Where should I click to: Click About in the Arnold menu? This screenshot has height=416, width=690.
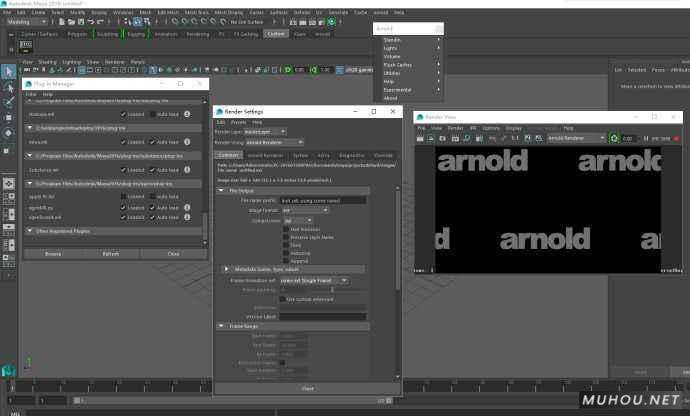[390, 98]
